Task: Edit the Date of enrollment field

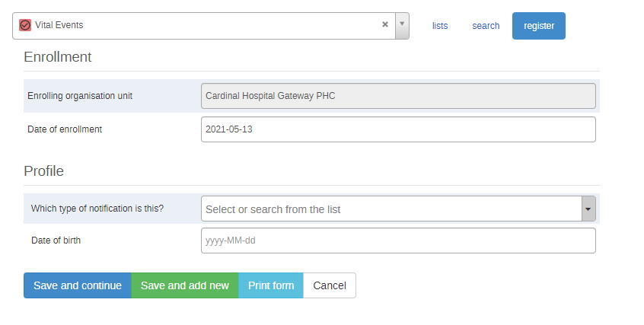Action: [x=398, y=129]
